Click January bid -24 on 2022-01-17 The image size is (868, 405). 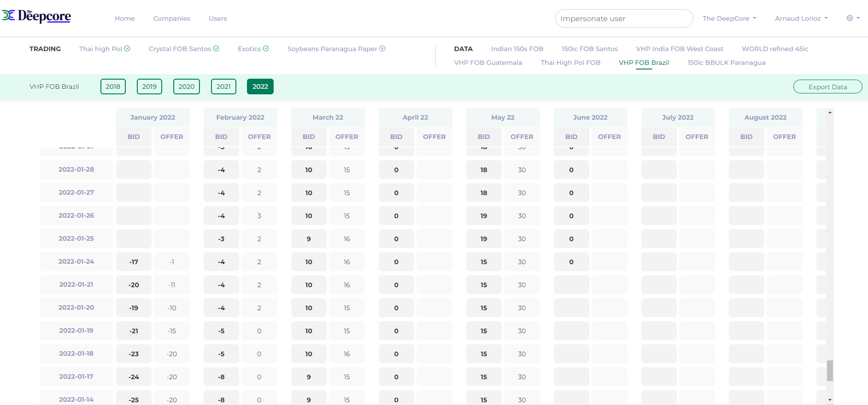(134, 377)
